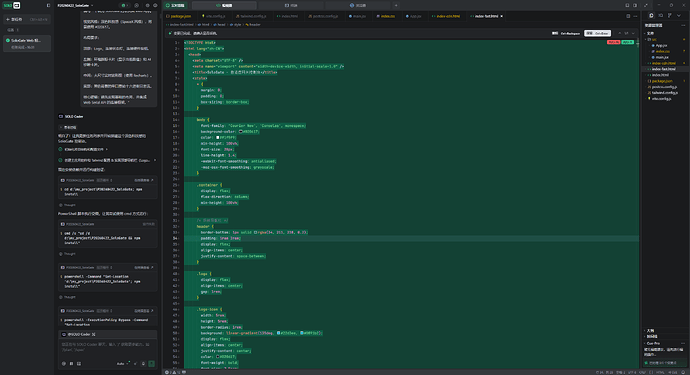
Task: Click the rightmost chat header icon
Action: 155,5
